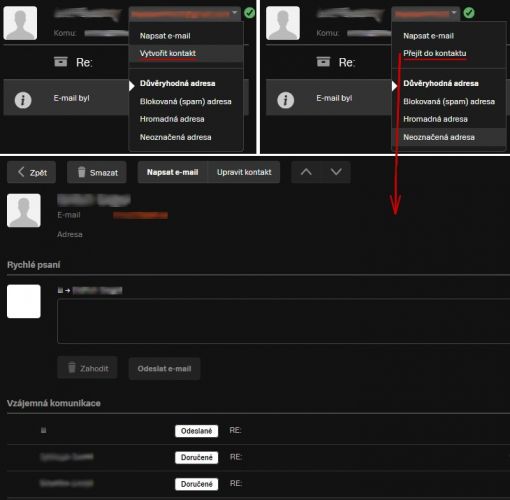This screenshot has height=500, width=510.
Task: Click inside the Rychlé psaní message text area
Action: tap(284, 321)
